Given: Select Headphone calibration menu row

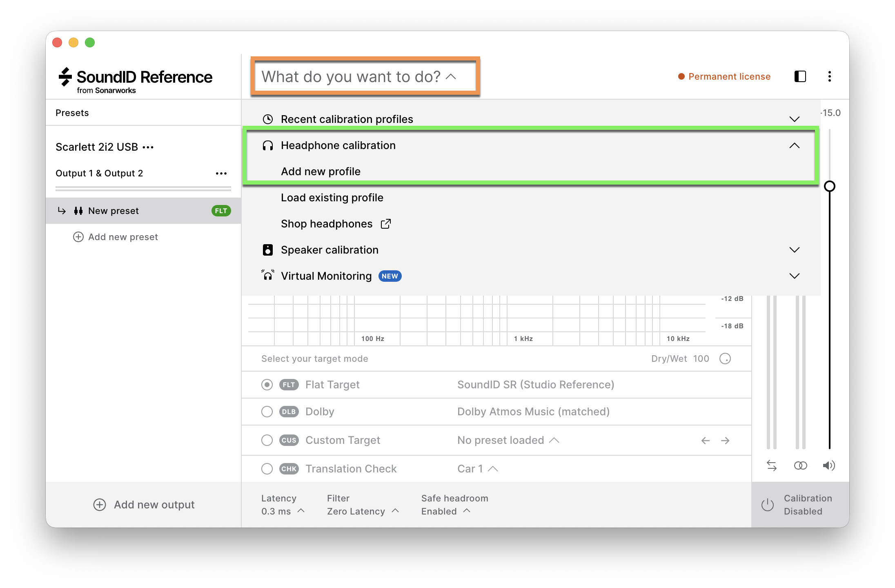Looking at the screenshot, I should click(530, 145).
